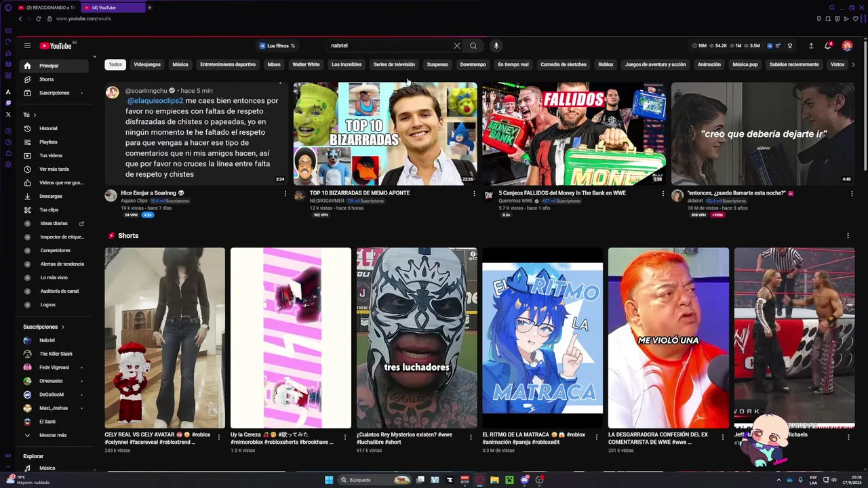Open the 5 Canjeos FALLIDOS video thumbnail
Image resolution: width=868 pixels, height=488 pixels.
[x=574, y=134]
